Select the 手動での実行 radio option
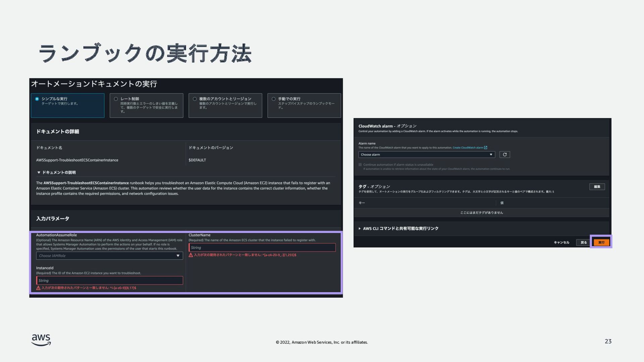Viewport: 644px width, 362px height. tap(274, 99)
